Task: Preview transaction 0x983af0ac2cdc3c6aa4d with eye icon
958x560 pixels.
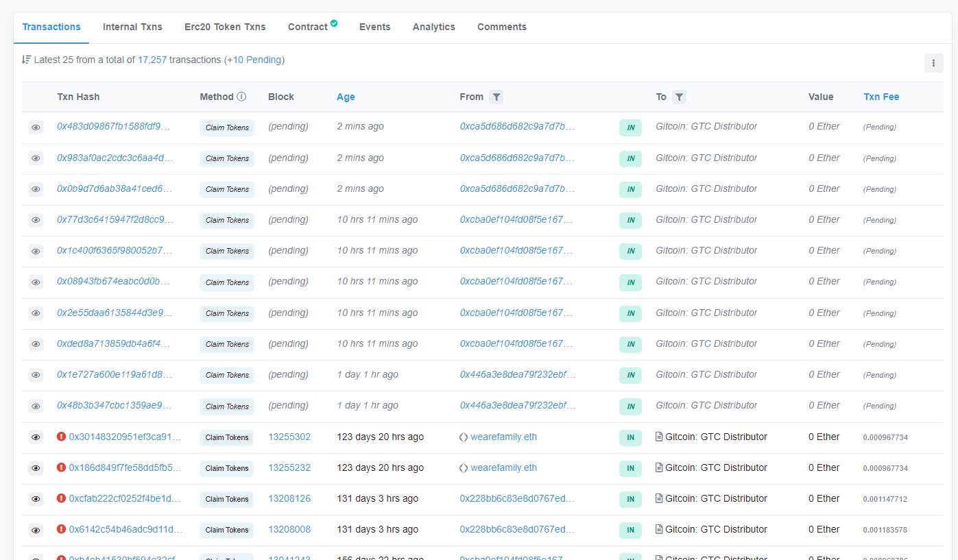Action: coord(36,158)
